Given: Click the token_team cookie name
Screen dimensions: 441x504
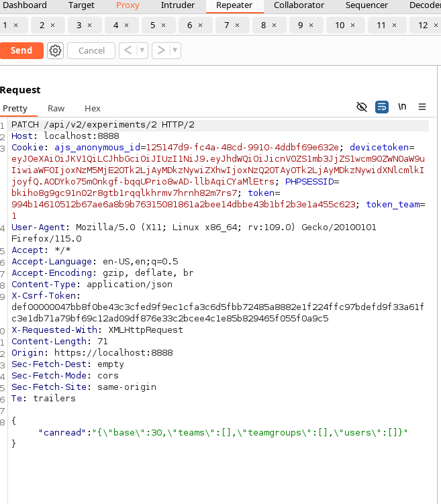Looking at the screenshot, I should (x=393, y=205).
